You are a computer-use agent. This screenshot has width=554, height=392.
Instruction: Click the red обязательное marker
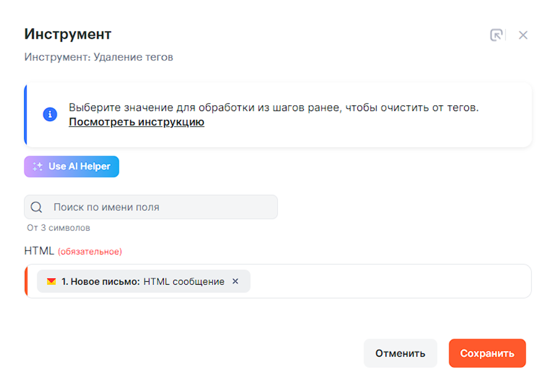click(x=90, y=252)
